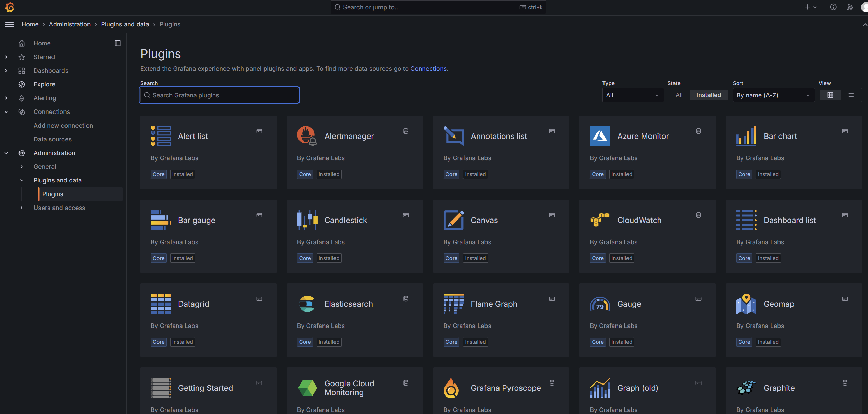This screenshot has width=868, height=414.
Task: Follow the Connections link in the description
Action: [x=428, y=69]
